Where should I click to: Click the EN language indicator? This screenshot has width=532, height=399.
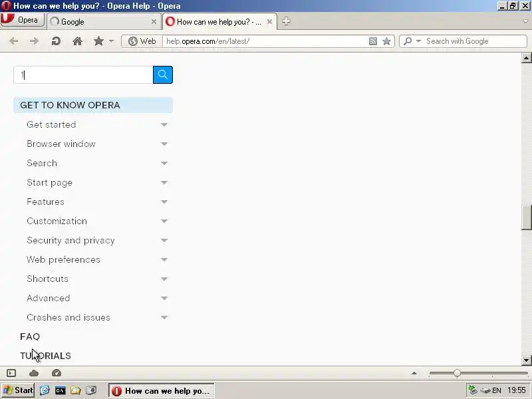click(496, 390)
